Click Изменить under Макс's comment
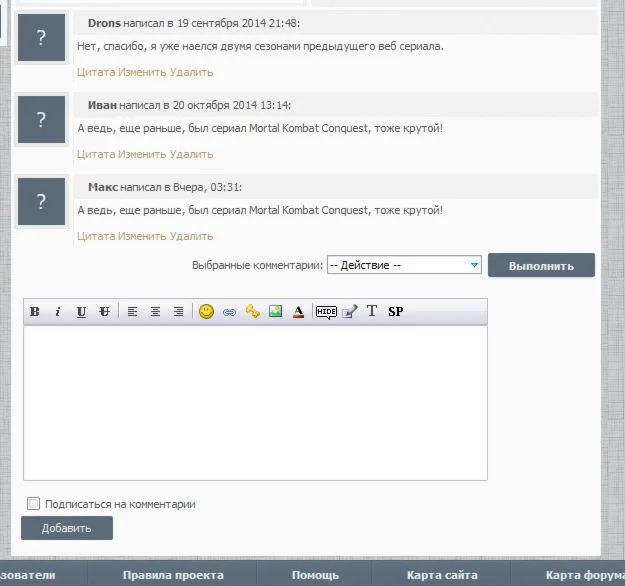This screenshot has width=625, height=586. click(x=142, y=236)
